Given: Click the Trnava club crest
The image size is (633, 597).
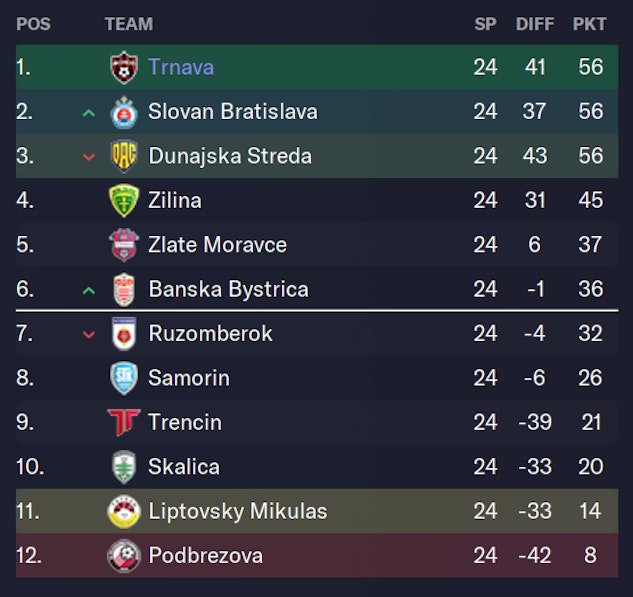Looking at the screenshot, I should point(123,67).
